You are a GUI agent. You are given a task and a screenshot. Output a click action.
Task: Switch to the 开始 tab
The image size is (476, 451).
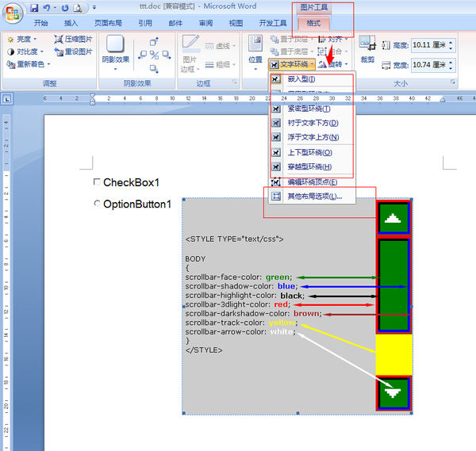coord(40,23)
